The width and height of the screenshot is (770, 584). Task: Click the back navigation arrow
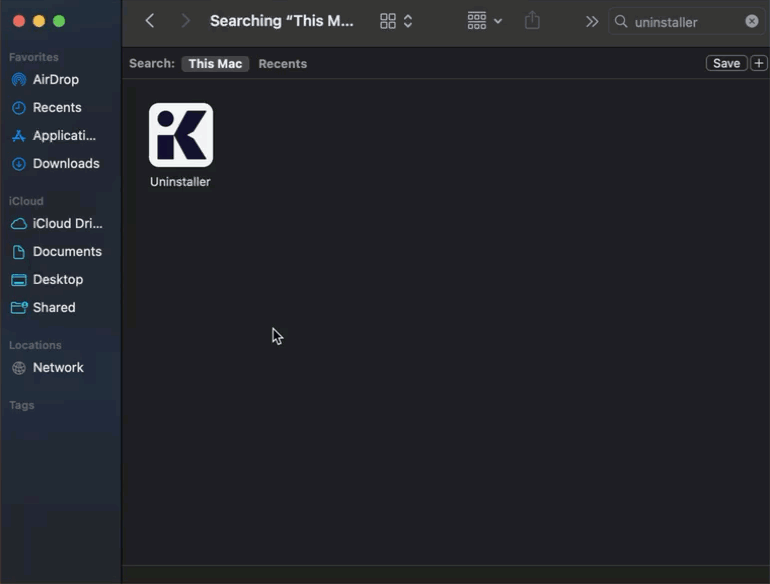(x=150, y=21)
